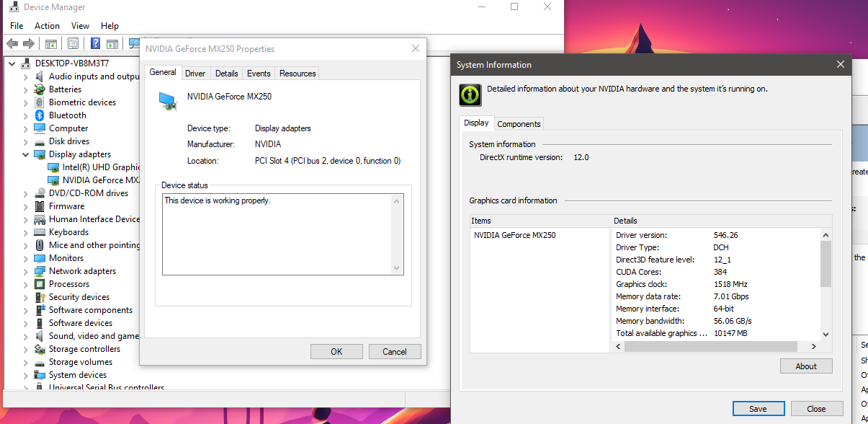Click the Back arrow in Device Manager toolbar
Viewport: 868px width, 424px height.
12,43
